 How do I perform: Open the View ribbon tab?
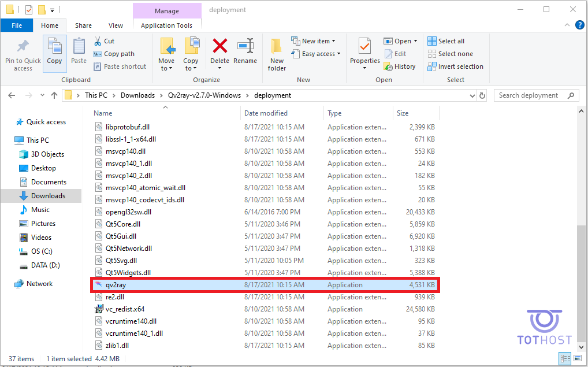click(116, 25)
